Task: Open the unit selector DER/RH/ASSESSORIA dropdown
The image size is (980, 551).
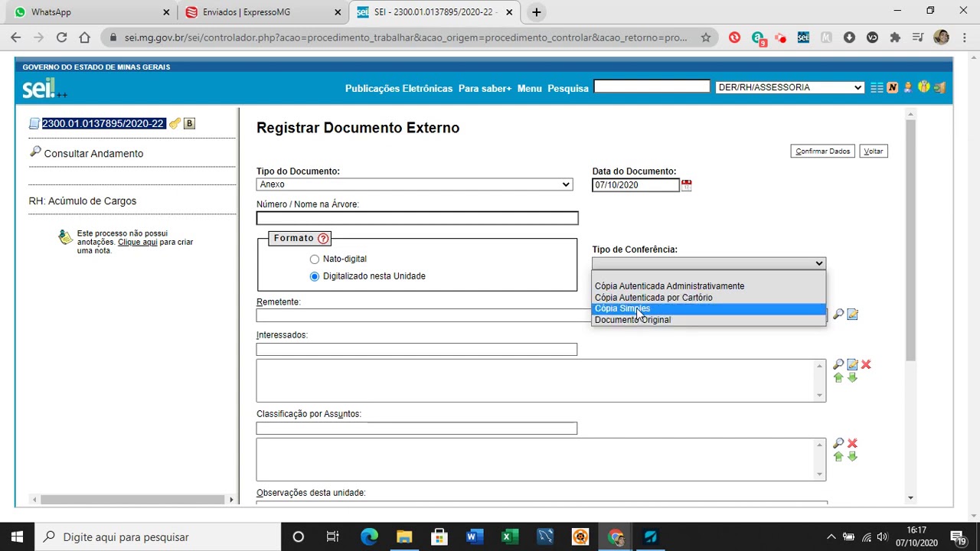Action: [789, 87]
